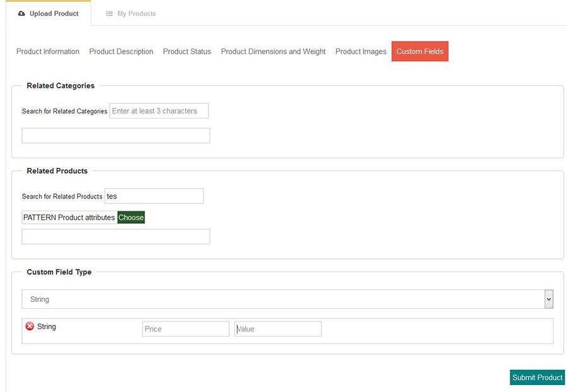The image size is (567, 392).
Task: Open Product Dimensions and Weight section
Action: 273,51
